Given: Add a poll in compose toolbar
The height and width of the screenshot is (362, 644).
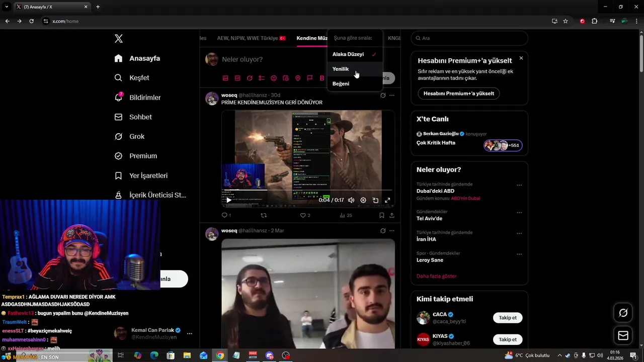Looking at the screenshot, I should coord(262,78).
